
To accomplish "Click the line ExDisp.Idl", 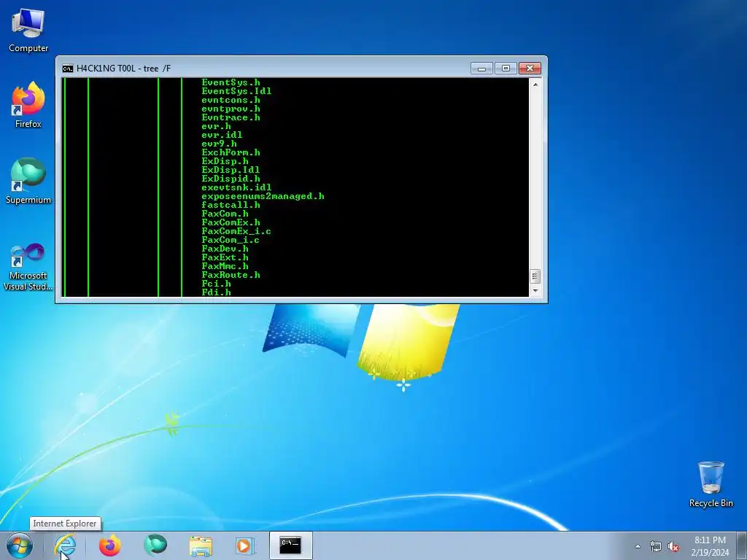I will 231,169.
